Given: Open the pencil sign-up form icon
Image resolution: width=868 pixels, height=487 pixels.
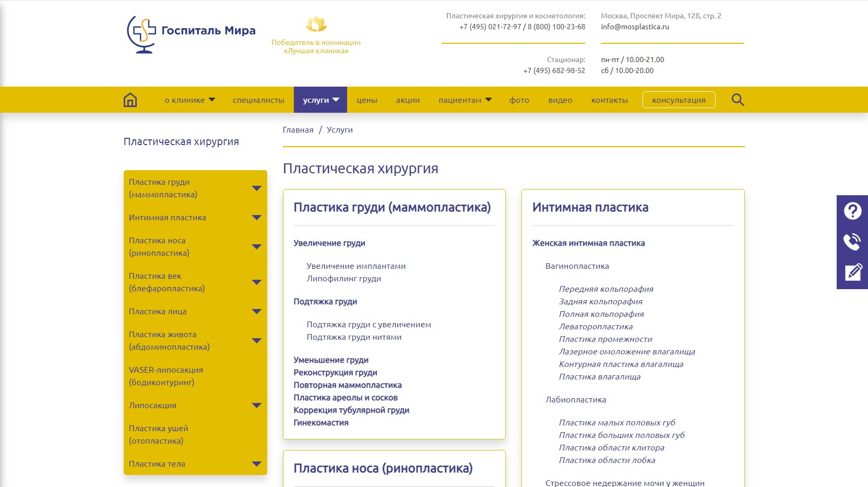Looking at the screenshot, I should coord(852,272).
